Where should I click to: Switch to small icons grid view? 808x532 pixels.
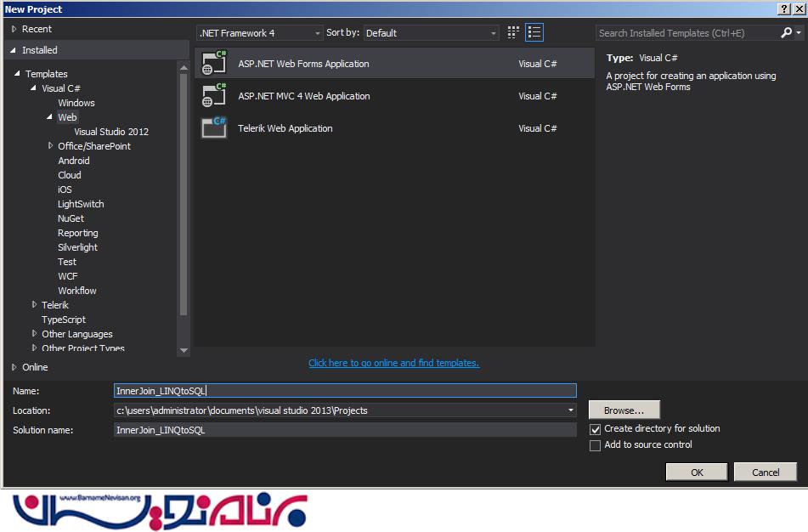click(x=513, y=33)
